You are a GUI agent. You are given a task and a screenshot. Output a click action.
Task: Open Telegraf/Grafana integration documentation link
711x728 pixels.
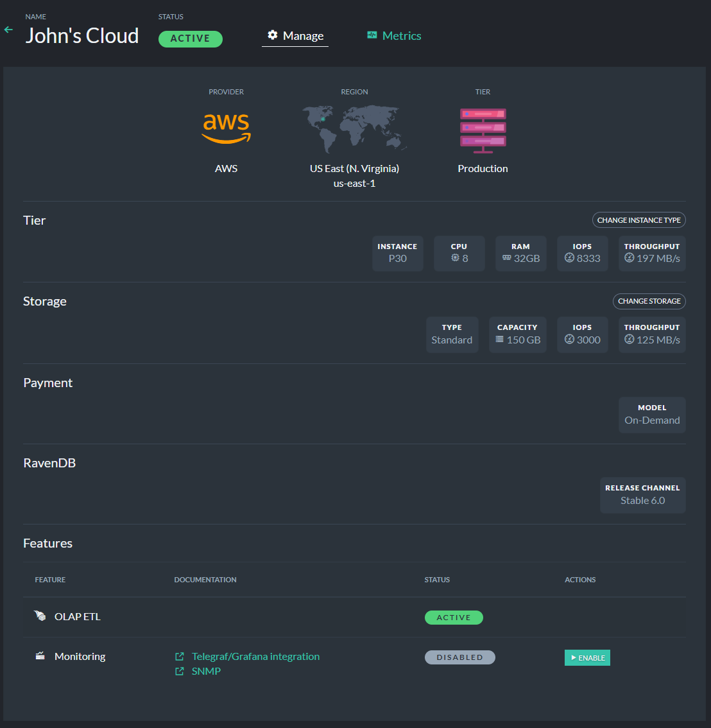pyautogui.click(x=256, y=657)
